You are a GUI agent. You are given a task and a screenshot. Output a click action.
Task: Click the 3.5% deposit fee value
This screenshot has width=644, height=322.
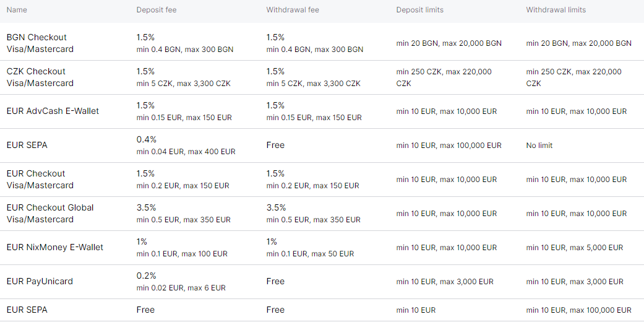tap(146, 207)
